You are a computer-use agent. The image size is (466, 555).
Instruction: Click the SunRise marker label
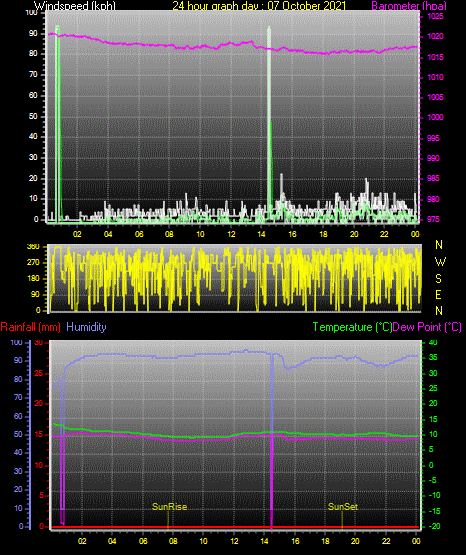(x=169, y=507)
